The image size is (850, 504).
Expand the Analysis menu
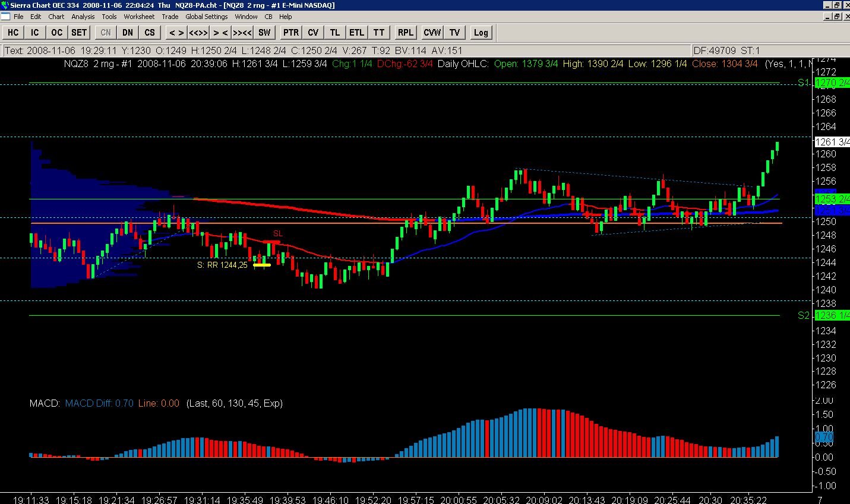[x=83, y=17]
